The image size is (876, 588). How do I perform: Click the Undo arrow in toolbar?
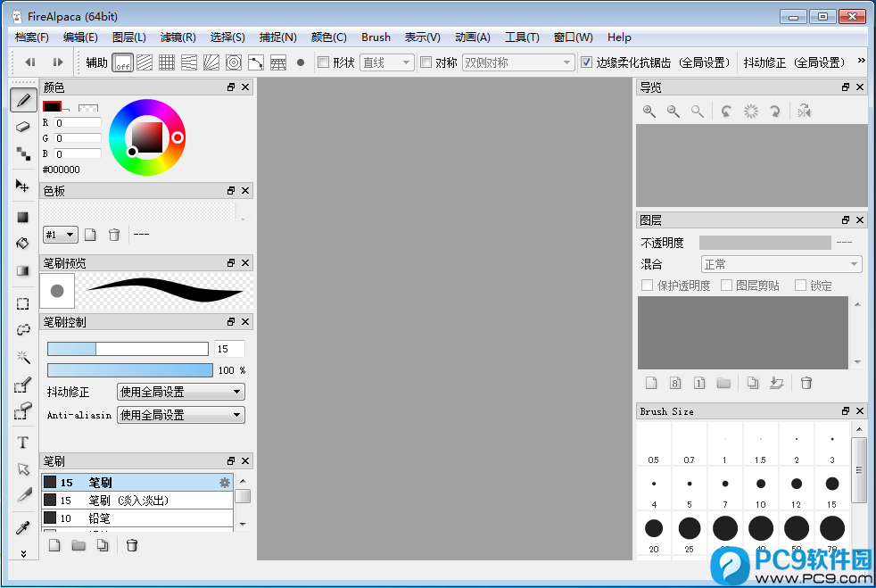(x=30, y=62)
